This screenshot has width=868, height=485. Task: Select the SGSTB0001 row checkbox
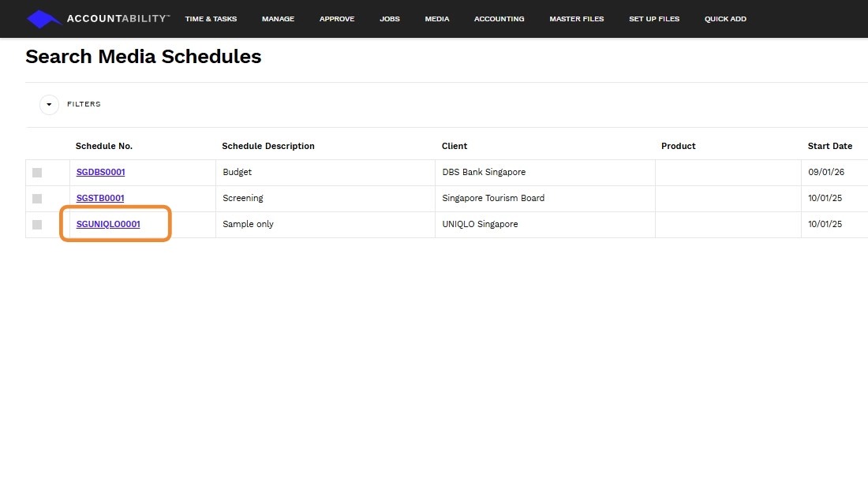[37, 199]
